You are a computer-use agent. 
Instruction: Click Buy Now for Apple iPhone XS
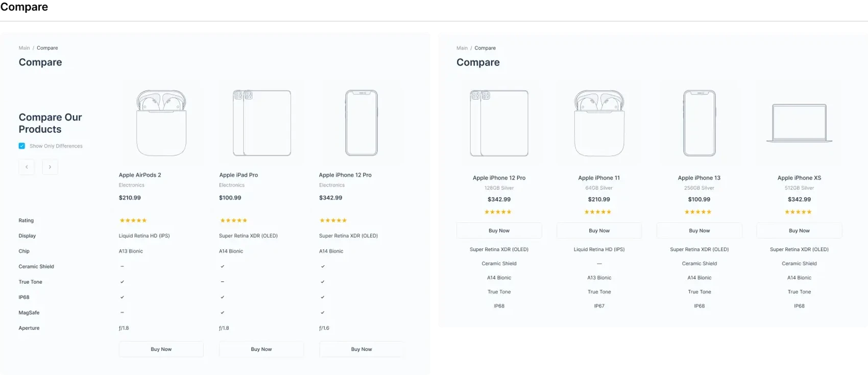[799, 230]
